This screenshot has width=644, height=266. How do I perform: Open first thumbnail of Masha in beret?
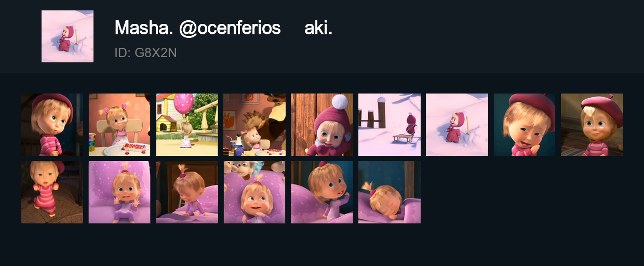click(52, 125)
